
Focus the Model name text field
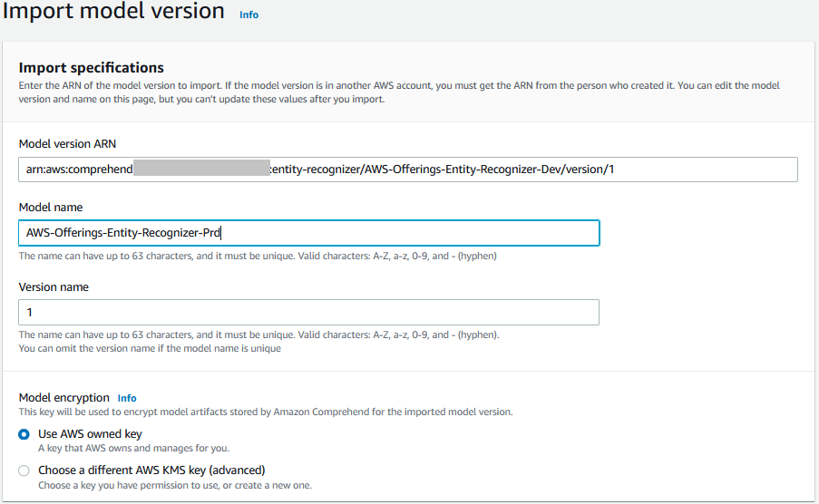(308, 233)
